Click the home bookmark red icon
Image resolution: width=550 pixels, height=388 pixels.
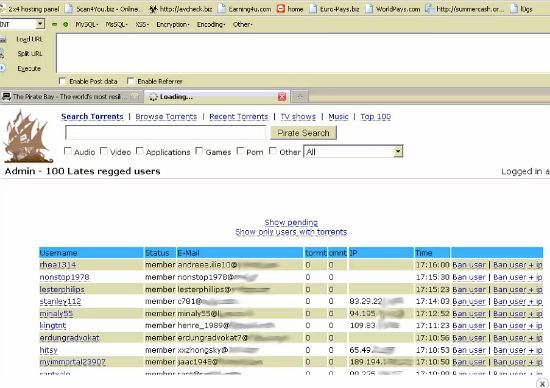[x=281, y=9]
